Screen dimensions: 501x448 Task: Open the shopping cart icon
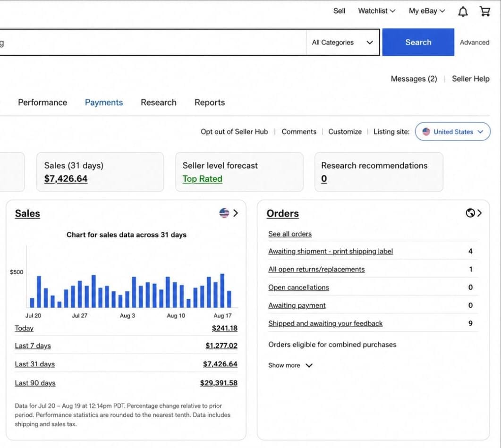click(484, 11)
